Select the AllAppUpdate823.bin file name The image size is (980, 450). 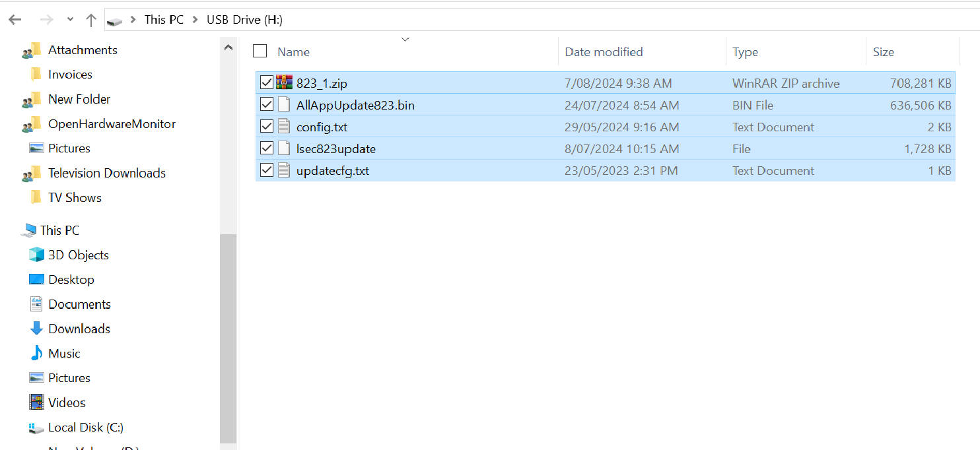tap(355, 105)
